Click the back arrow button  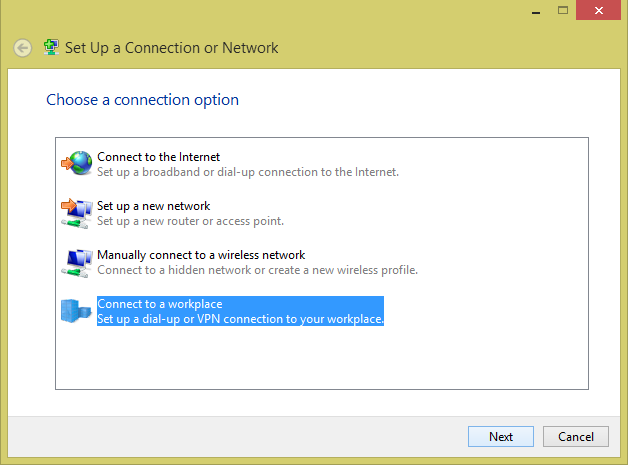pyautogui.click(x=22, y=48)
